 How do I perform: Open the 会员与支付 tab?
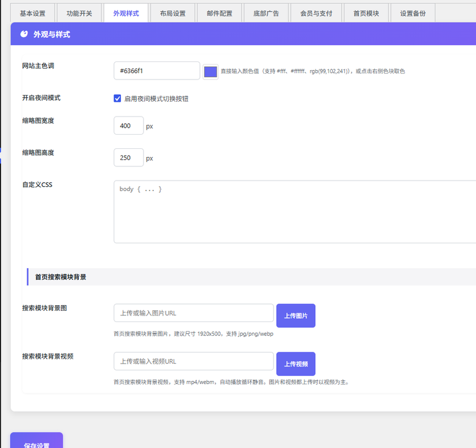(x=317, y=14)
